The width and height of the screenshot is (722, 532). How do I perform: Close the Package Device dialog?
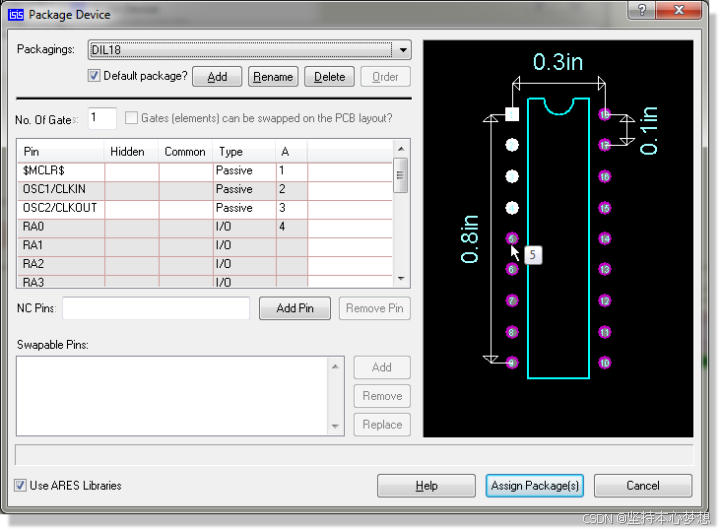(679, 10)
